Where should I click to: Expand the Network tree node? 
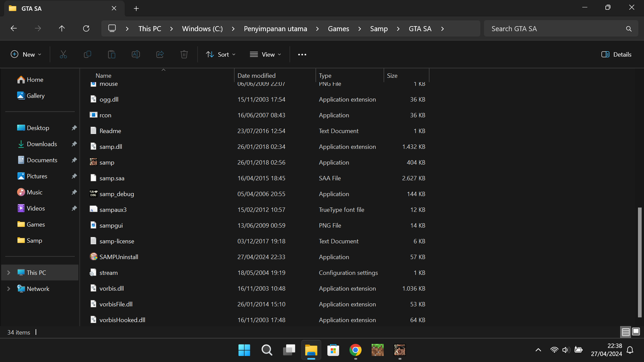(8, 289)
